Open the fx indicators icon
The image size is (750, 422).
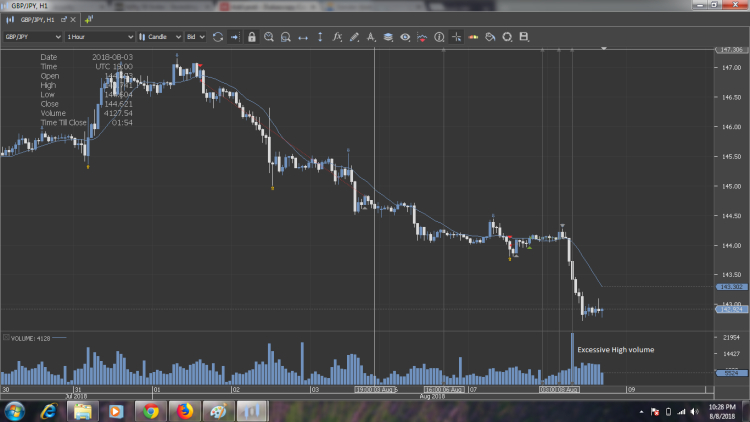click(337, 37)
